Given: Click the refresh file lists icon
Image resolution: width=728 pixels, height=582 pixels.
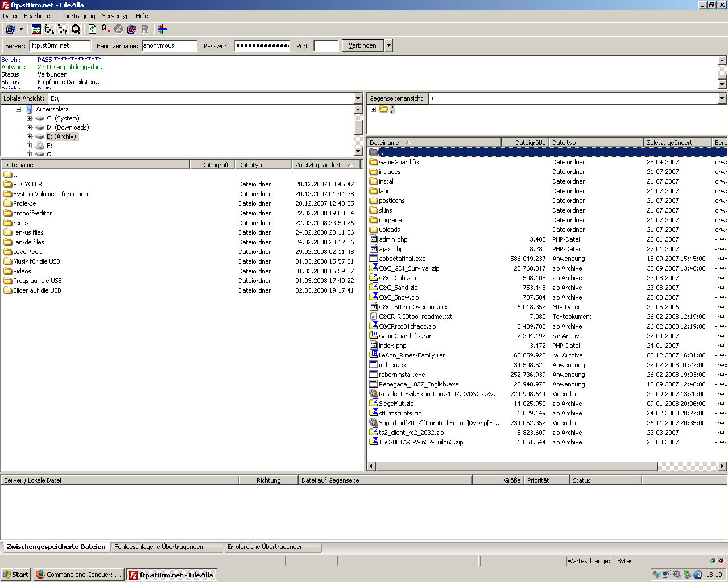Looking at the screenshot, I should pyautogui.click(x=92, y=29).
